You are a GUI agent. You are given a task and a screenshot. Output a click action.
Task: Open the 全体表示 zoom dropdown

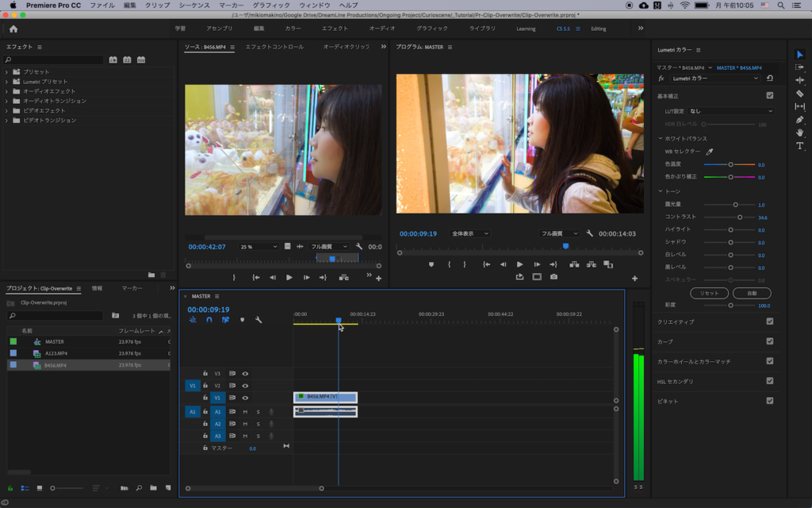coord(469,234)
